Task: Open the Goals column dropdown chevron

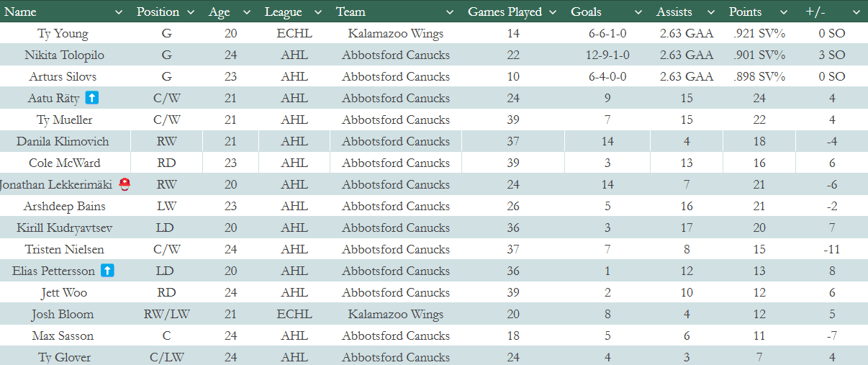Action: pyautogui.click(x=638, y=12)
